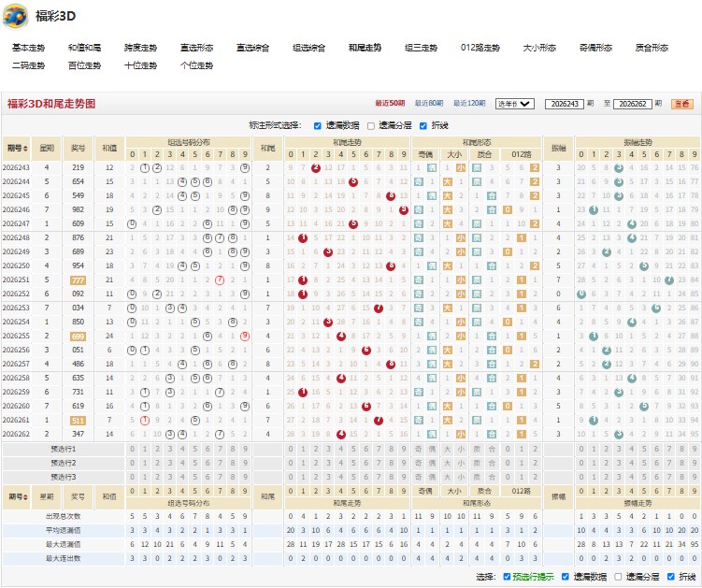Click the 预选行2 row label
The height and width of the screenshot is (588, 702).
tap(64, 463)
